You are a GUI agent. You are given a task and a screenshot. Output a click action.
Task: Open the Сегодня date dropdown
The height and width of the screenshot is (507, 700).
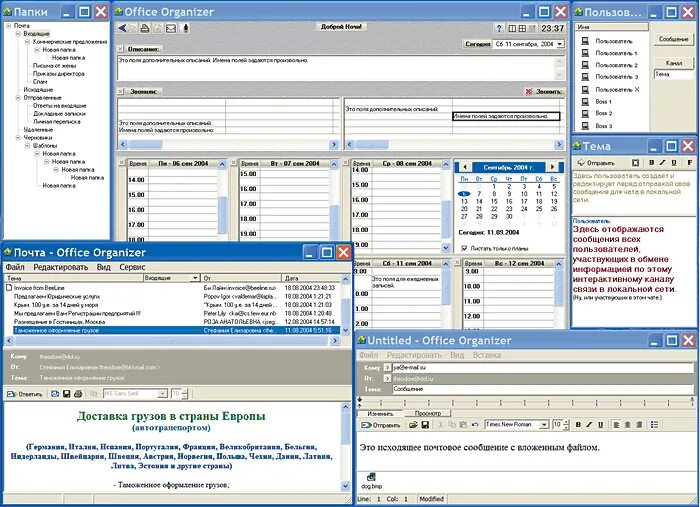560,44
